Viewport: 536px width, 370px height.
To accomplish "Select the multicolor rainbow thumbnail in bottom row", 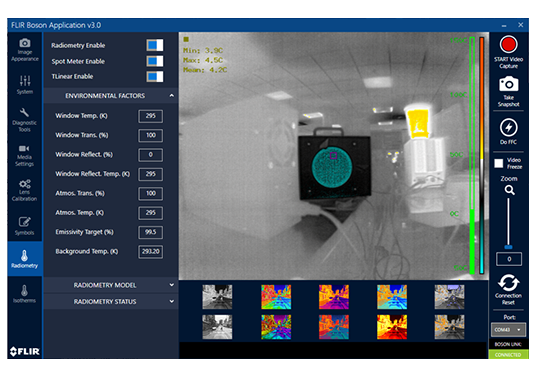I will 276,327.
